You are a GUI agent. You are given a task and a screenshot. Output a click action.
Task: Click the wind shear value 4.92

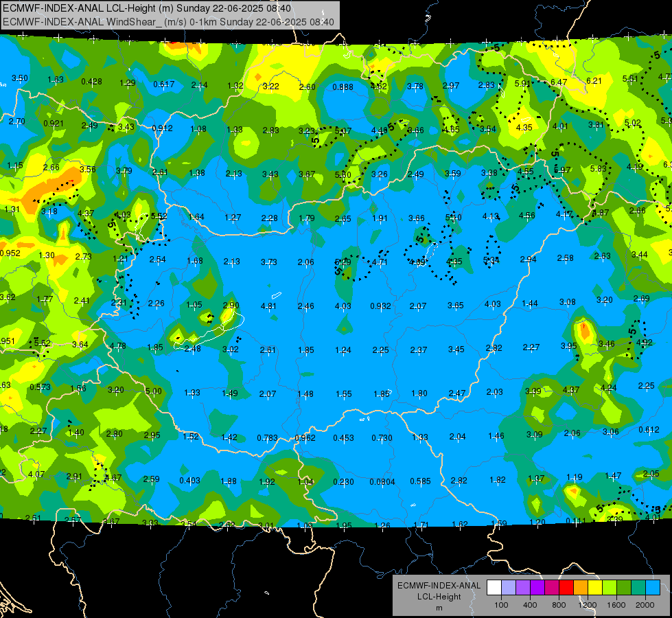[644, 343]
